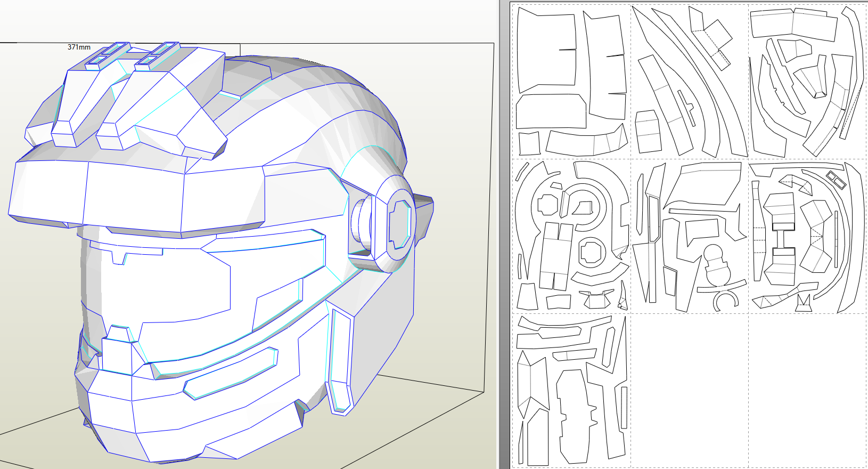Click the 371mm dimension label
This screenshot has height=469, width=868.
click(79, 47)
